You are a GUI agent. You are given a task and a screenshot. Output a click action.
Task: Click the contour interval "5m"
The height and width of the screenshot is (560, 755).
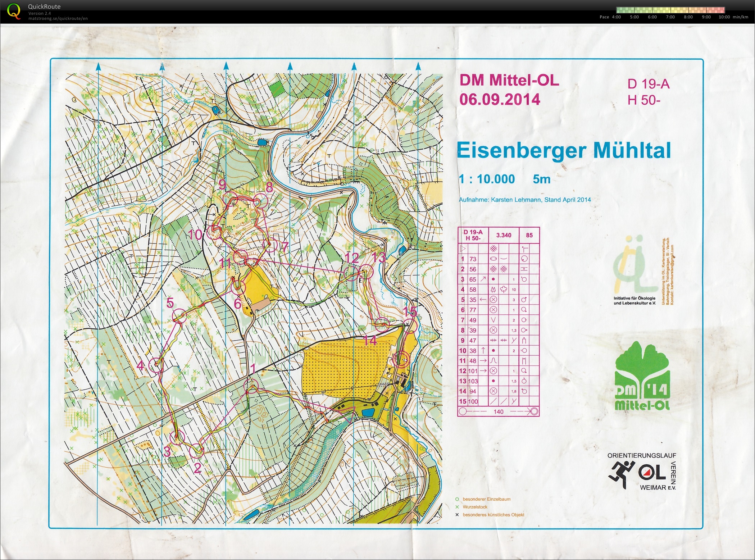click(541, 179)
